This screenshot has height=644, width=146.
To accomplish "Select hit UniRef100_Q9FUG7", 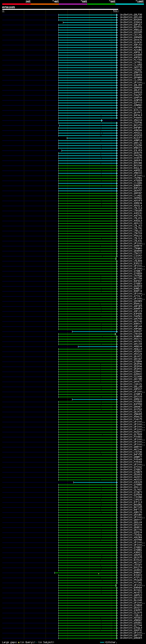I will [x=131, y=25].
